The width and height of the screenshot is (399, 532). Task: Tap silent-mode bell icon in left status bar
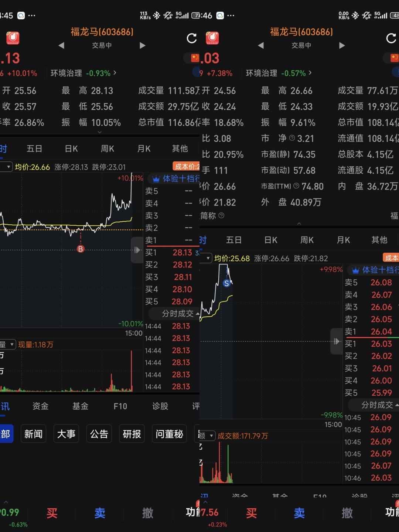(168, 15)
